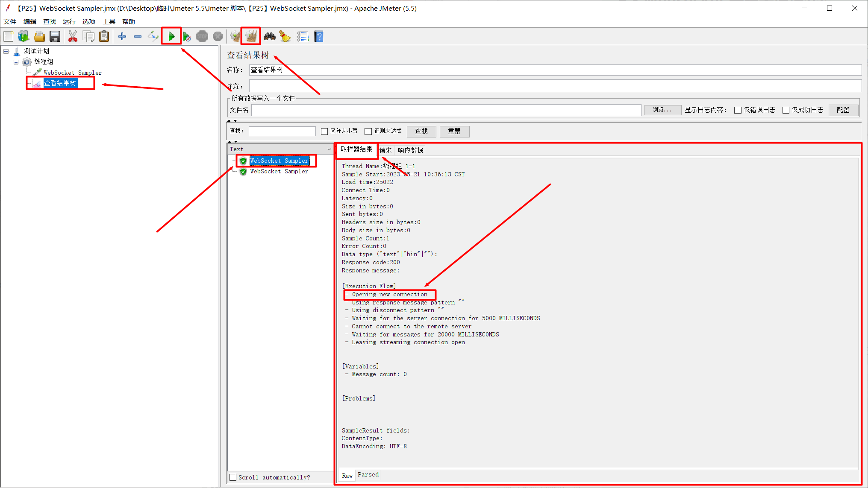This screenshot has height=488, width=868.
Task: Clear all results
Action: click(251, 37)
